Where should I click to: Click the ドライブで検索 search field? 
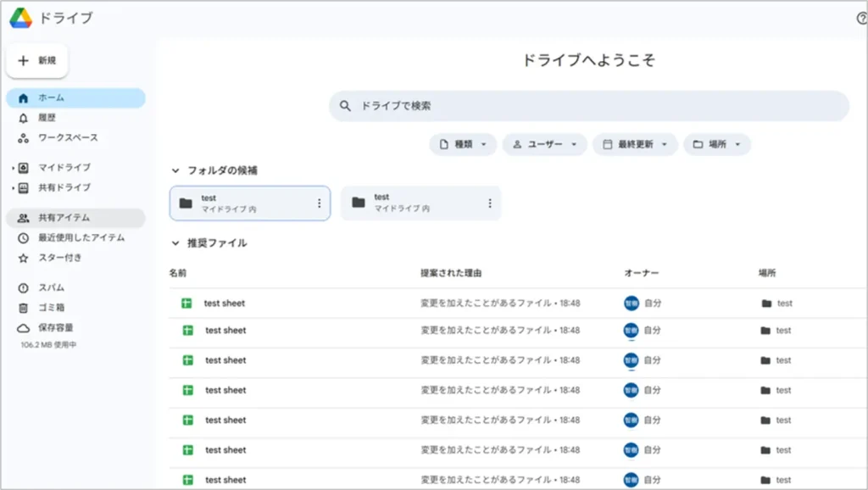point(593,106)
